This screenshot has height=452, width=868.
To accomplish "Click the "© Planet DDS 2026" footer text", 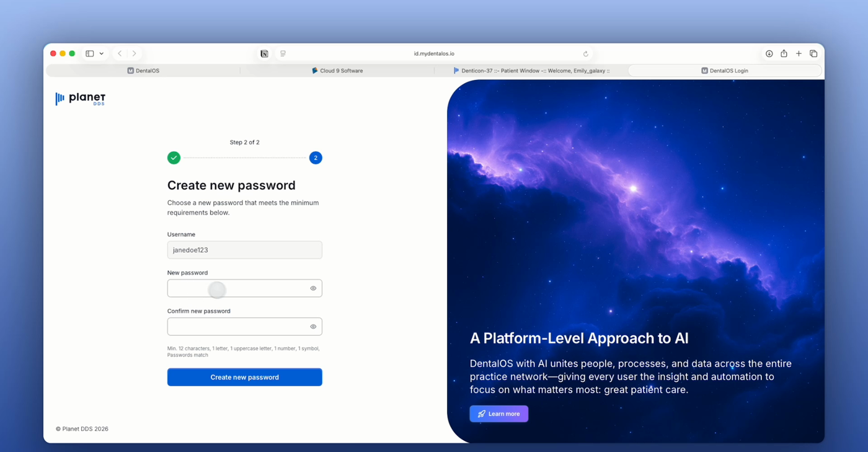I will click(82, 429).
